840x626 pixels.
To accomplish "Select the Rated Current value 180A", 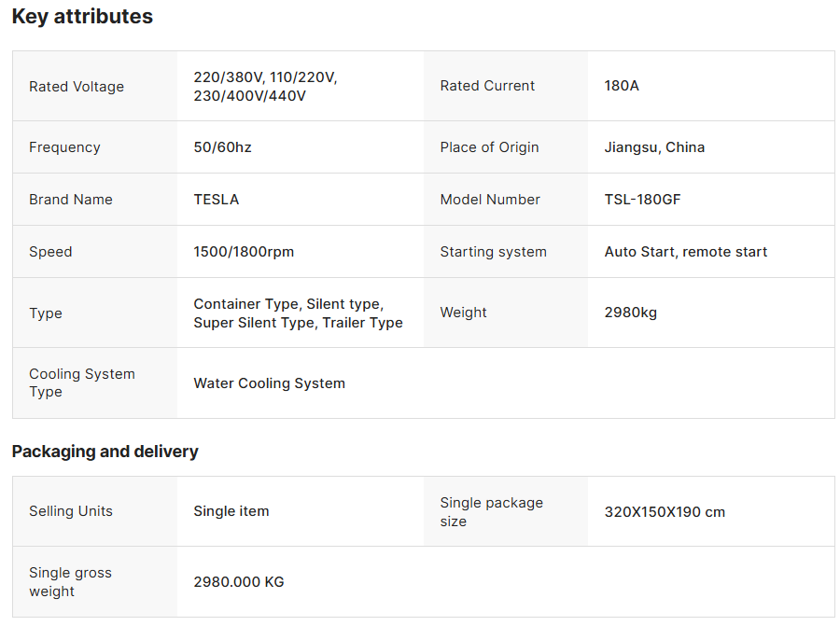I will (622, 86).
